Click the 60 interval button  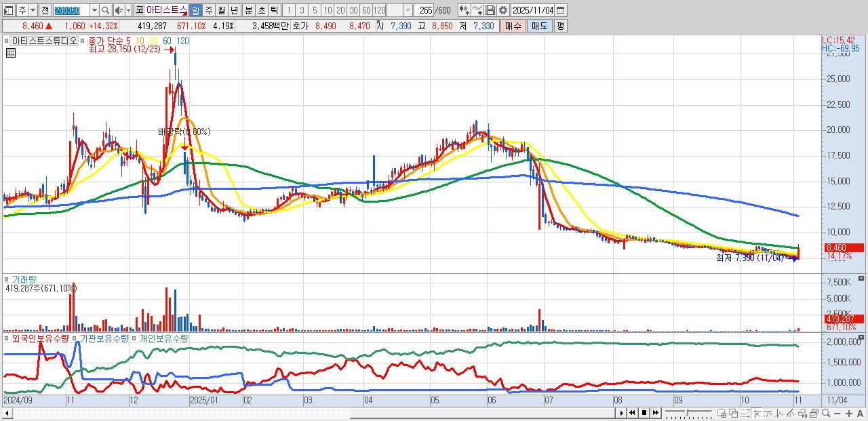[x=366, y=10]
